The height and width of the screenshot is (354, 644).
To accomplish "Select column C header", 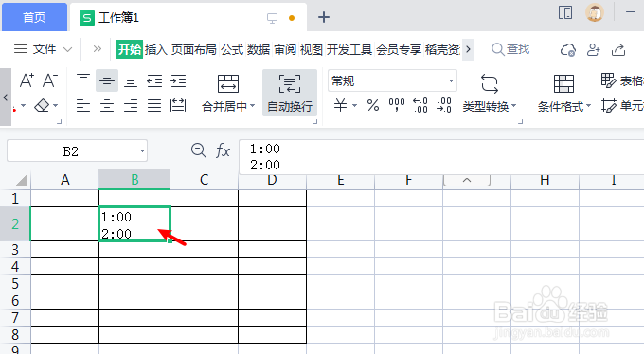I will 205,180.
